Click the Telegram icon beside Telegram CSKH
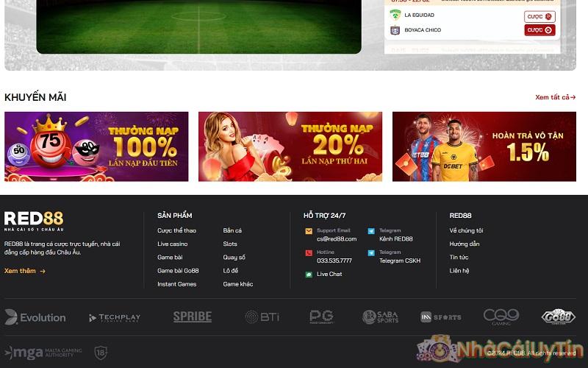 371,253
